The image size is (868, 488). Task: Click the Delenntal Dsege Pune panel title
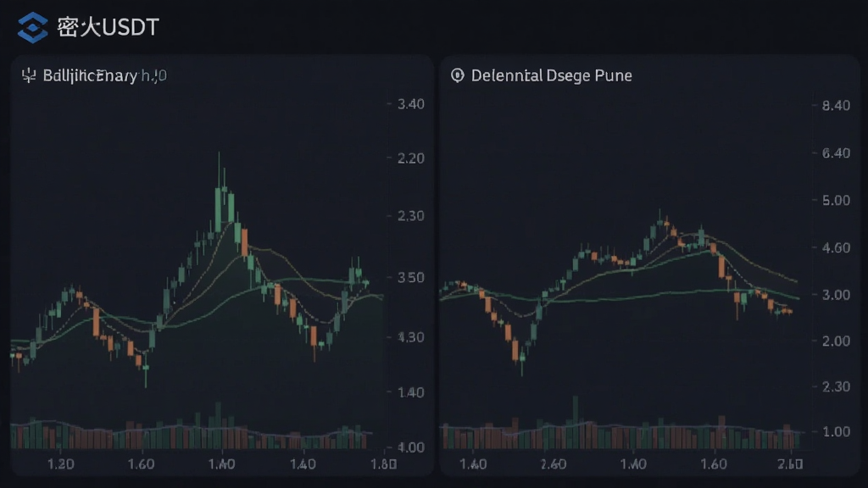click(x=551, y=75)
